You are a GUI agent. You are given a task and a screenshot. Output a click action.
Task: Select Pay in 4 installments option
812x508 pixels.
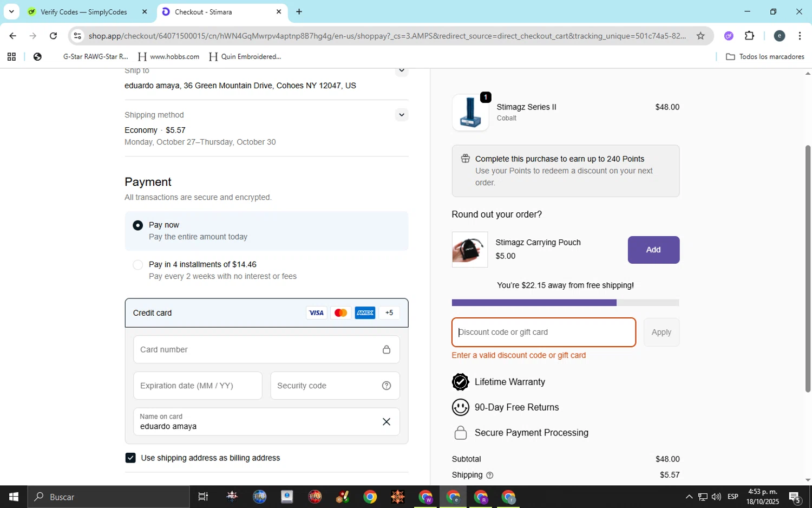[137, 265]
